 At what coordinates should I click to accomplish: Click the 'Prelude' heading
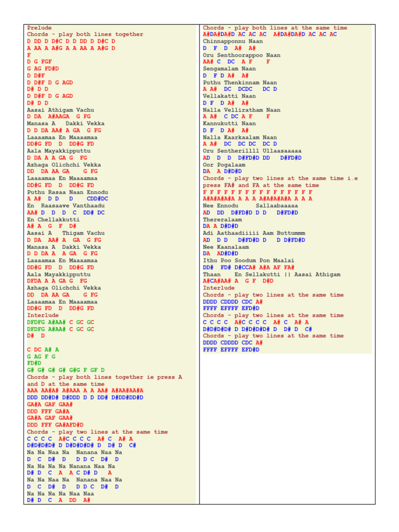39,28
